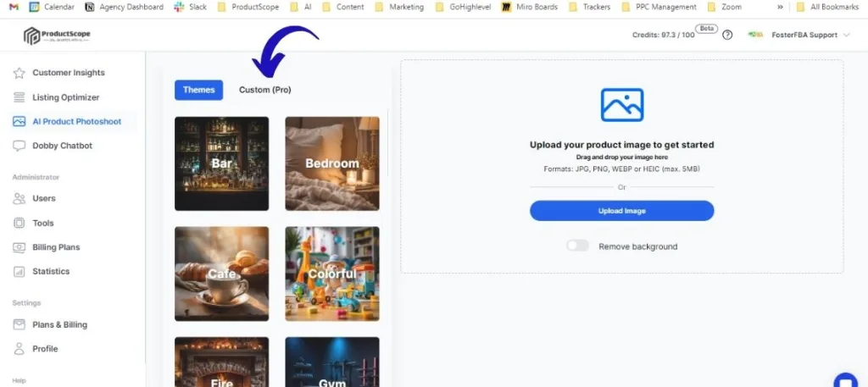Select the Bar theme

[222, 163]
